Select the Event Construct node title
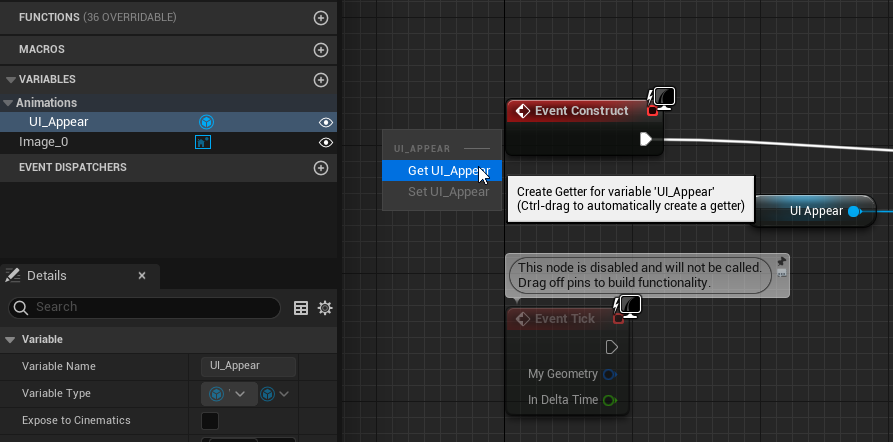The width and height of the screenshot is (893, 442). [581, 110]
